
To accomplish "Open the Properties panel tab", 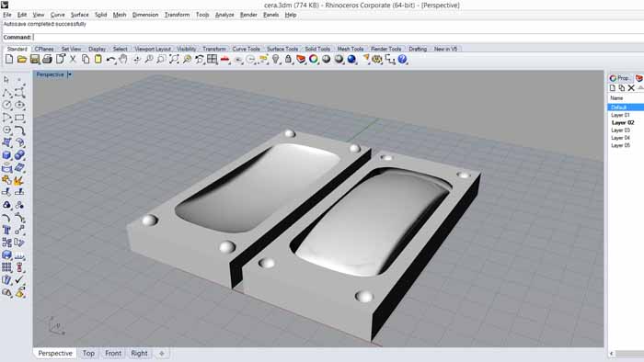I will [x=620, y=78].
